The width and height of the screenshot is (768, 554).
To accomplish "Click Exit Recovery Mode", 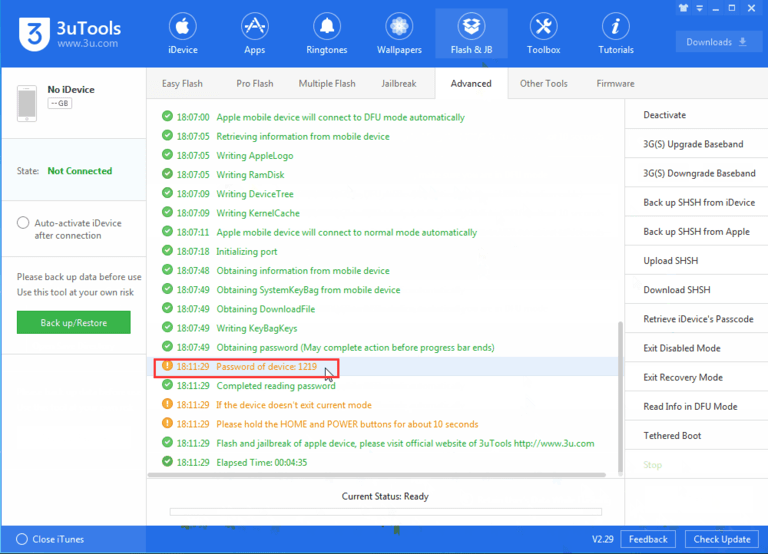I will click(x=696, y=377).
